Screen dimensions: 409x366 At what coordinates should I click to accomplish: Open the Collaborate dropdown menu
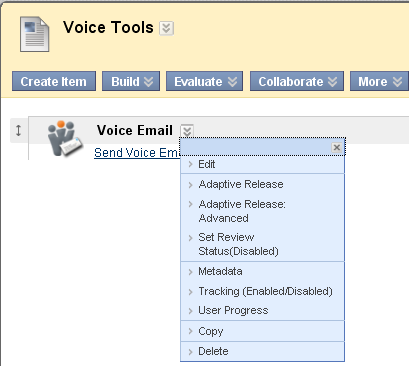point(297,81)
